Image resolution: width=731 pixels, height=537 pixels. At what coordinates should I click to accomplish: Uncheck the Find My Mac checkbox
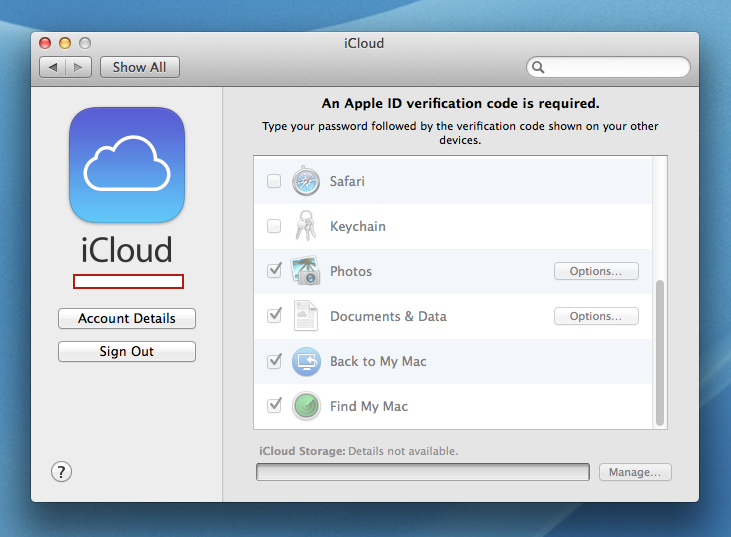[x=274, y=406]
